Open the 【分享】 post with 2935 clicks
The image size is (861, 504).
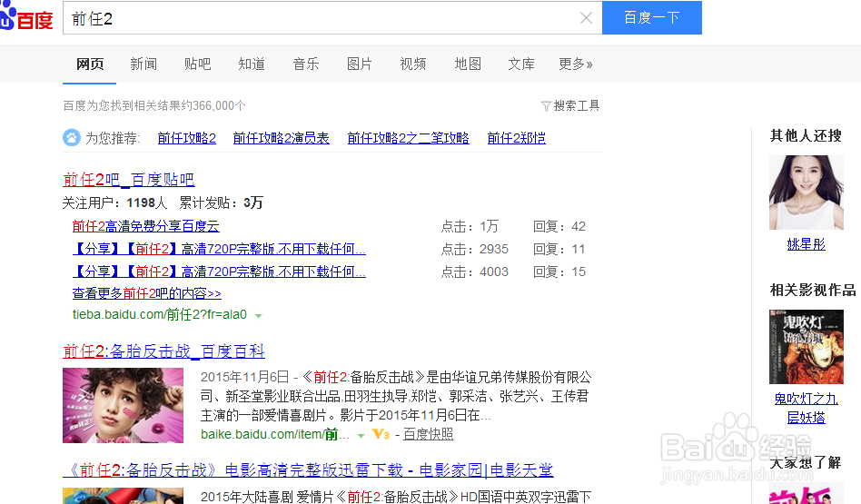coord(219,249)
